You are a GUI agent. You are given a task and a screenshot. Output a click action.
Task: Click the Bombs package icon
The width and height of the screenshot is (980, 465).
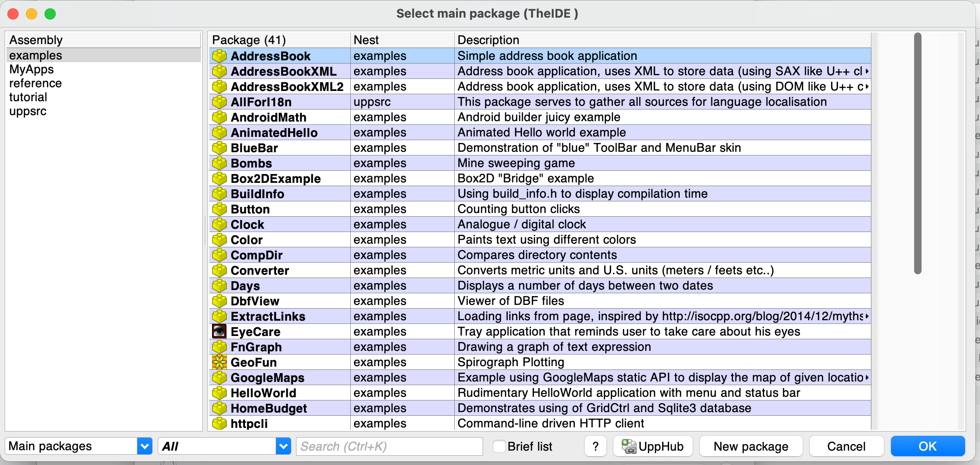[219, 163]
